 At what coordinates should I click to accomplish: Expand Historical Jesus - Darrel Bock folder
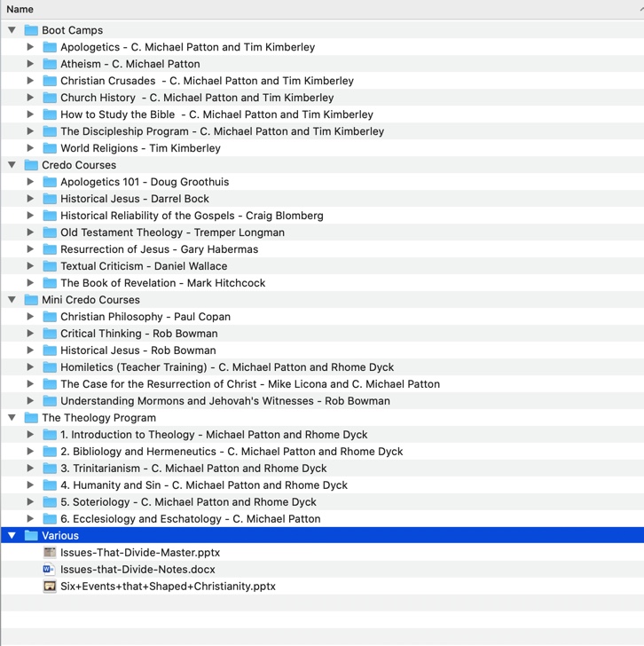[x=30, y=199]
